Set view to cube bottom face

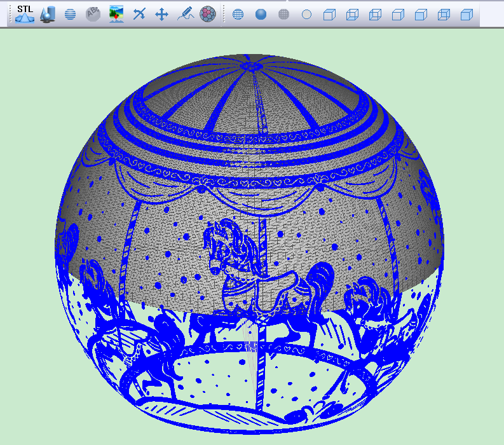coord(352,15)
